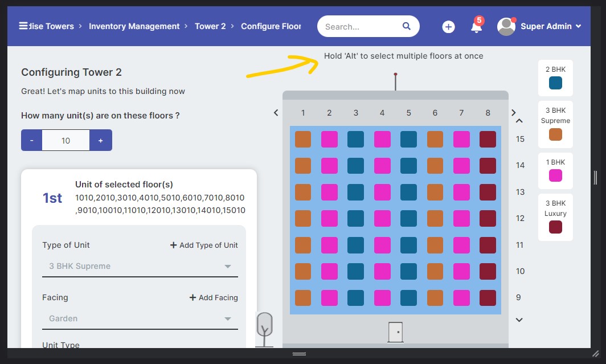Screen dimensions: 606x364
Task: Expand the Super Admin dropdown arrow
Action: tap(579, 26)
